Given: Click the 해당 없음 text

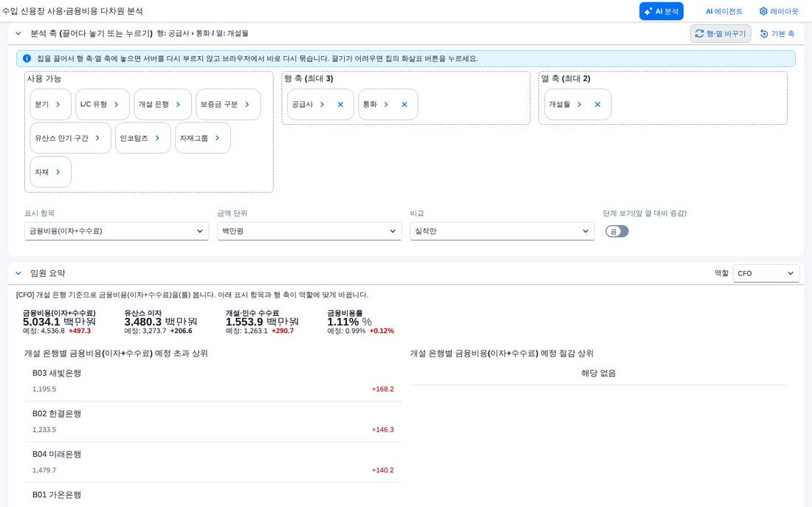Looking at the screenshot, I should [x=599, y=373].
